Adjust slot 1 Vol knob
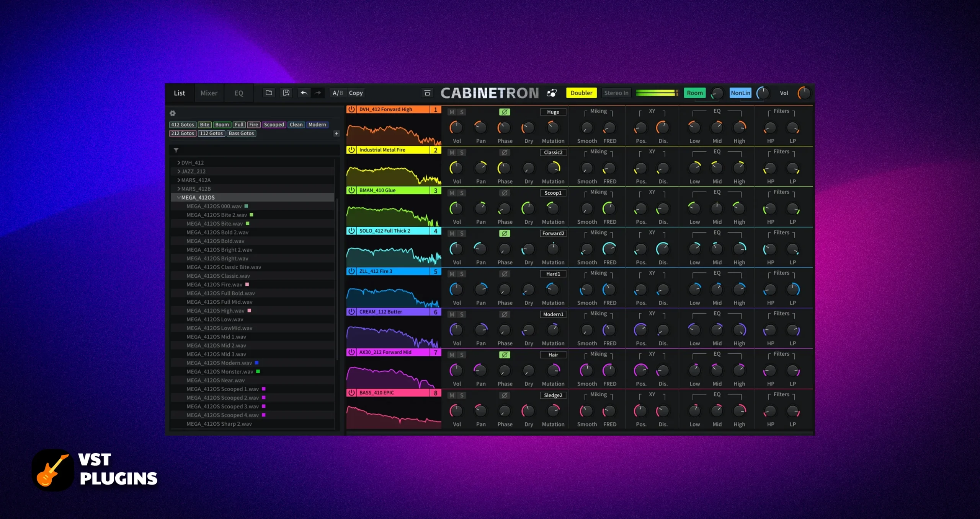 click(x=456, y=128)
